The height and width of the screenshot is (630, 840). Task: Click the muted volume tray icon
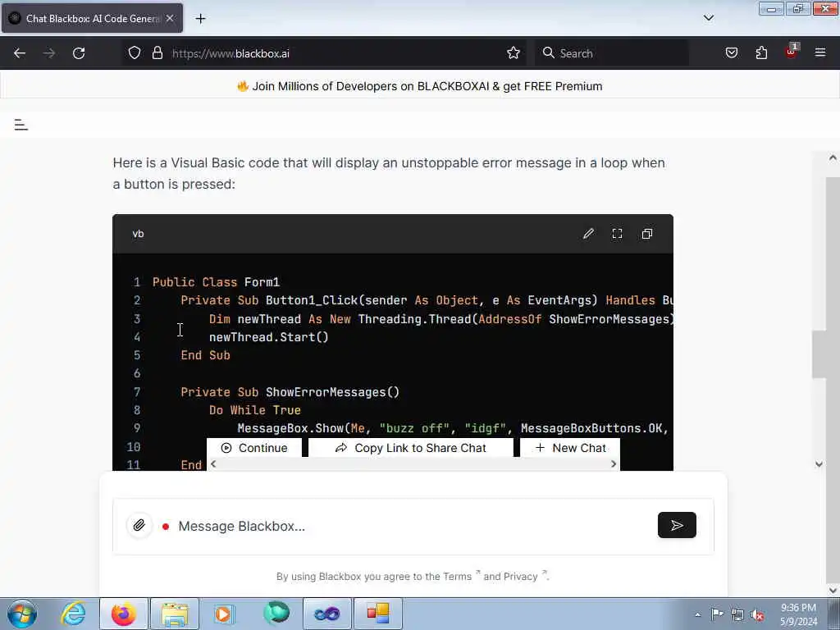click(x=757, y=615)
